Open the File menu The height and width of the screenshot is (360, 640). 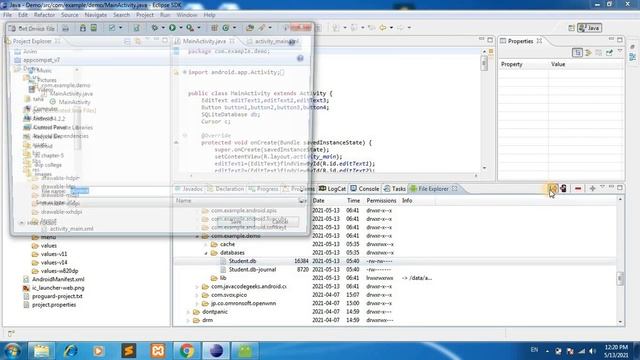[x=7, y=15]
